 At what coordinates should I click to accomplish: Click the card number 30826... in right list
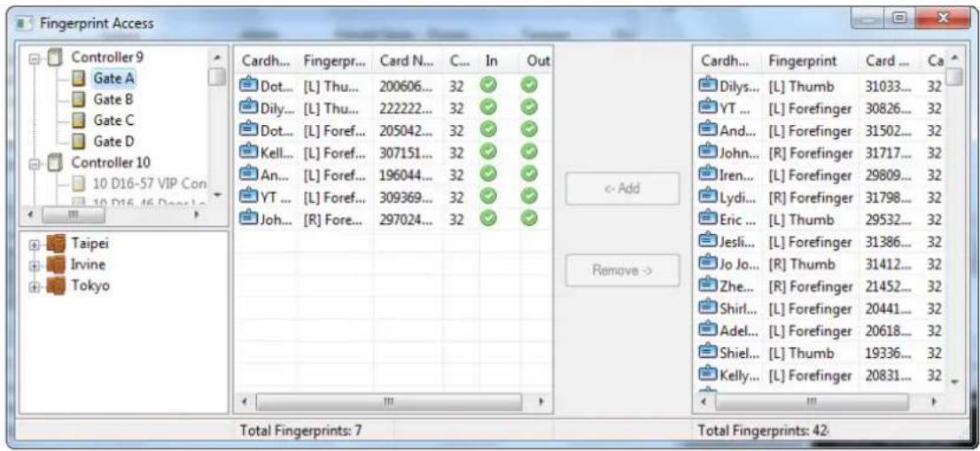[888, 109]
